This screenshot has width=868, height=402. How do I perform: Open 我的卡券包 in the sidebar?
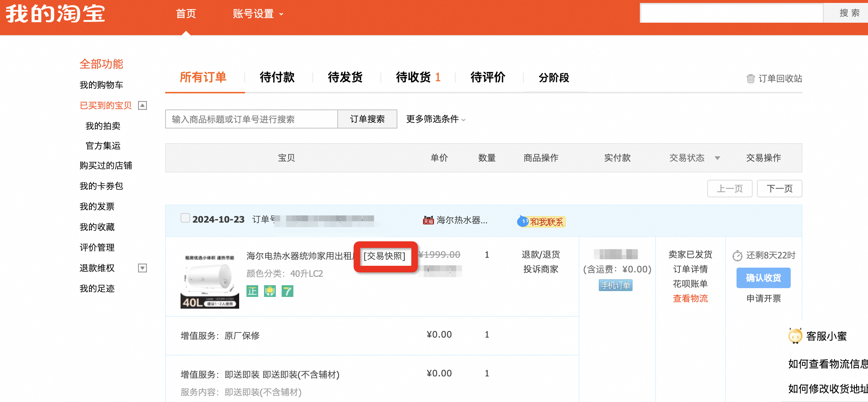[x=101, y=186]
